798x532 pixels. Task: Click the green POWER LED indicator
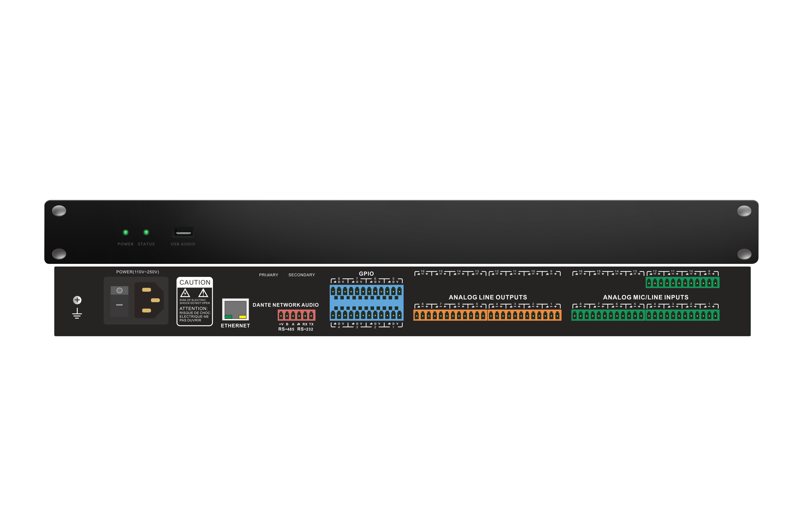point(126,232)
